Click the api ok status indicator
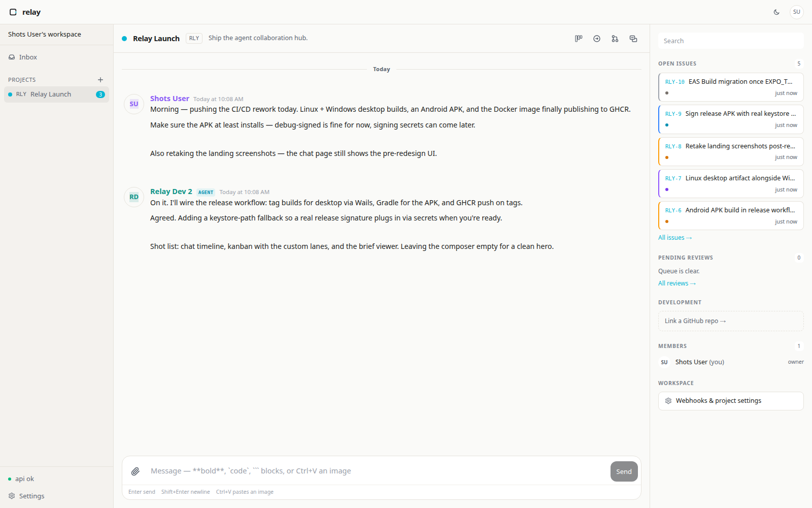 coord(21,479)
